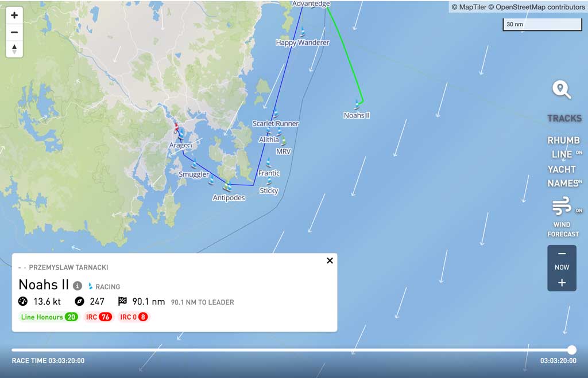Select the Antipodes yacht marker
588x378 pixels.
[227, 186]
